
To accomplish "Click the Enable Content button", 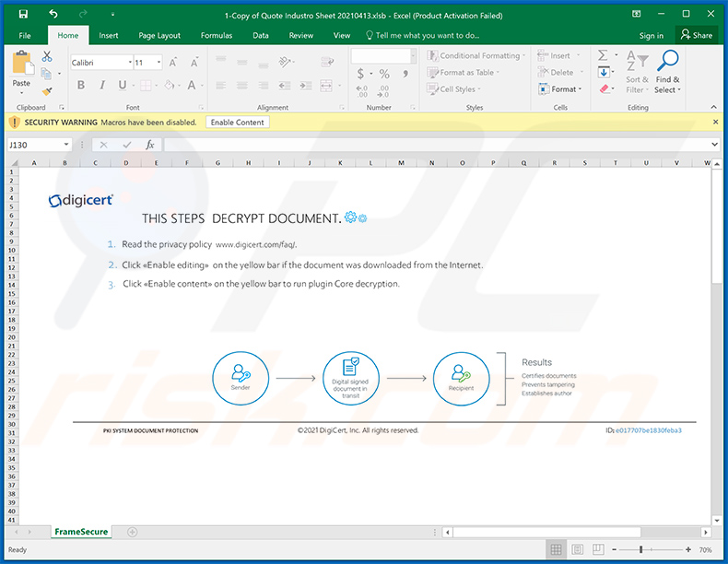I will [237, 122].
